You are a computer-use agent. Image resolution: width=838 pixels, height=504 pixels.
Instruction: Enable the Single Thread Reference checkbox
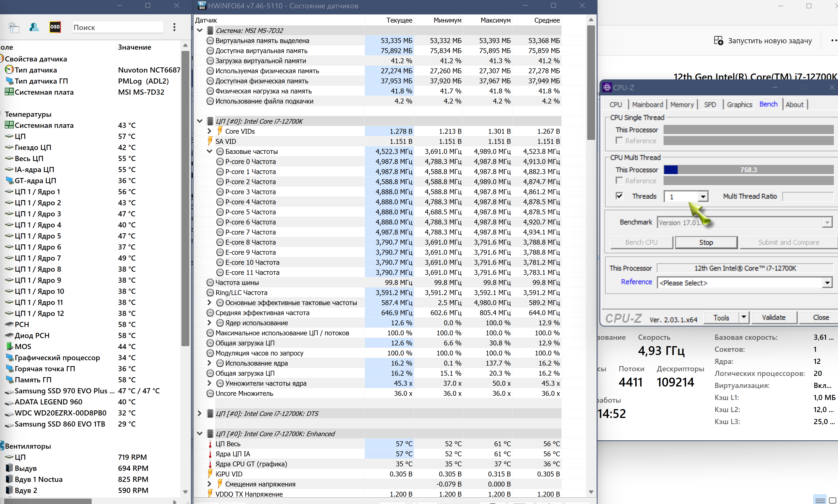(x=619, y=141)
